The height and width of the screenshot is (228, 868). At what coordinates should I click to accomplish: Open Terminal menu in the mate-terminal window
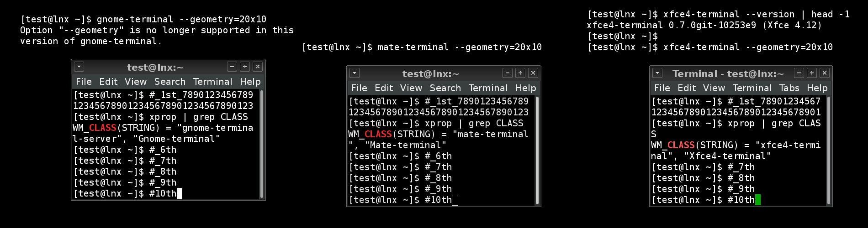coord(488,88)
